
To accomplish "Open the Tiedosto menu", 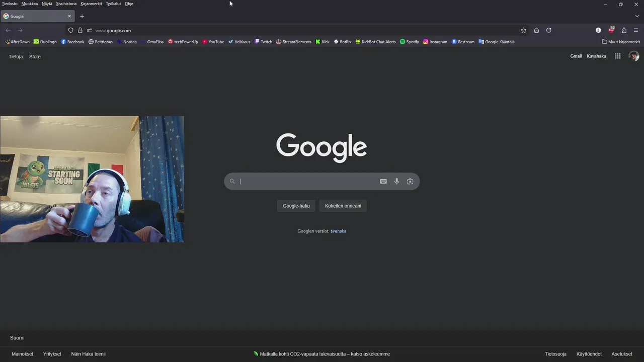I will pyautogui.click(x=10, y=4).
